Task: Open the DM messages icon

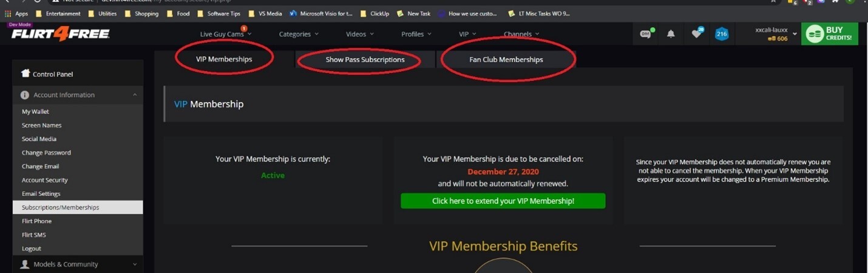Action: coord(646,34)
